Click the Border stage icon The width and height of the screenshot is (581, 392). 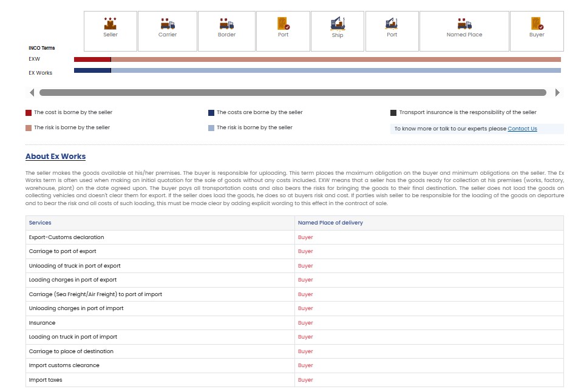pos(226,24)
